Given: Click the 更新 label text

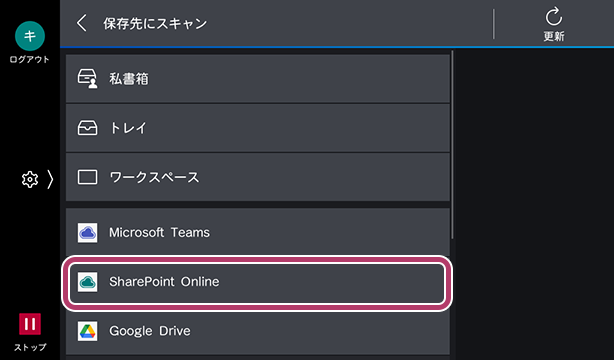Looking at the screenshot, I should 554,36.
